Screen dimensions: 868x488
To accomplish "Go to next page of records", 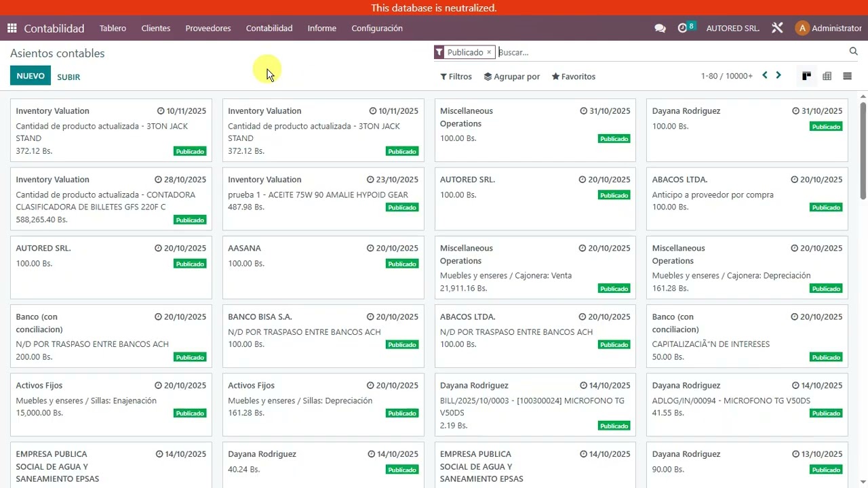I will point(778,76).
